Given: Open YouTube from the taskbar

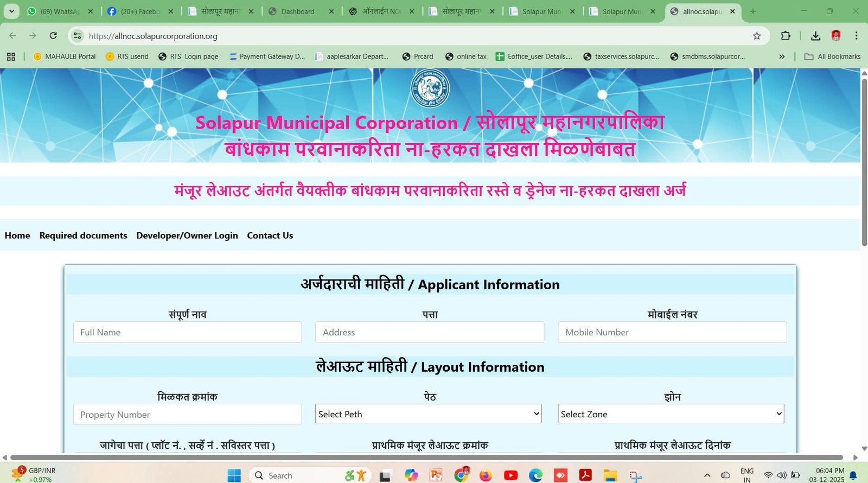Looking at the screenshot, I should point(510,475).
